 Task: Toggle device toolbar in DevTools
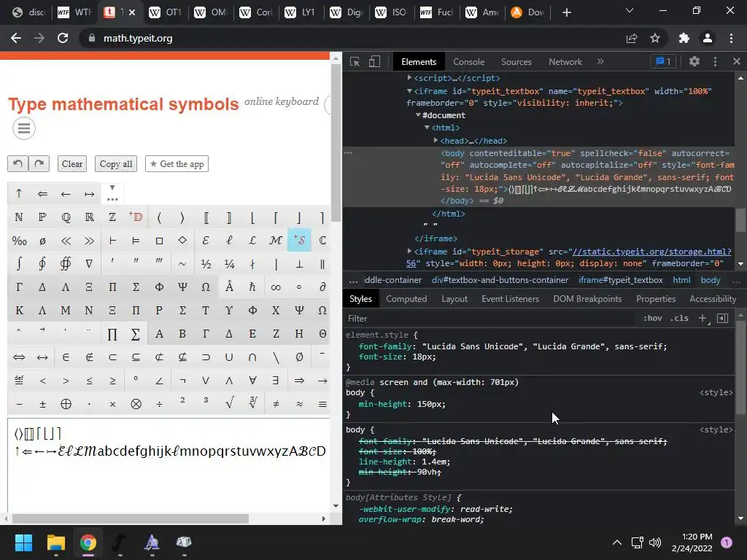(x=374, y=61)
